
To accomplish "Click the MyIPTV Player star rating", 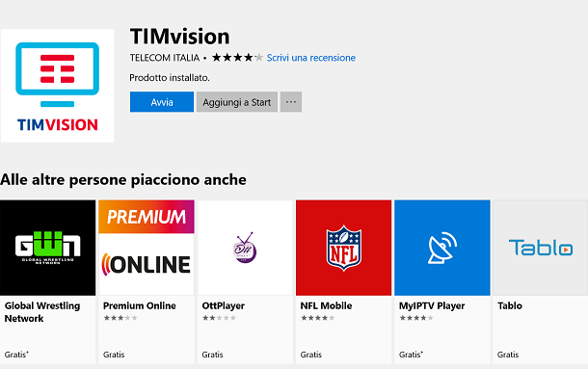I will (416, 318).
